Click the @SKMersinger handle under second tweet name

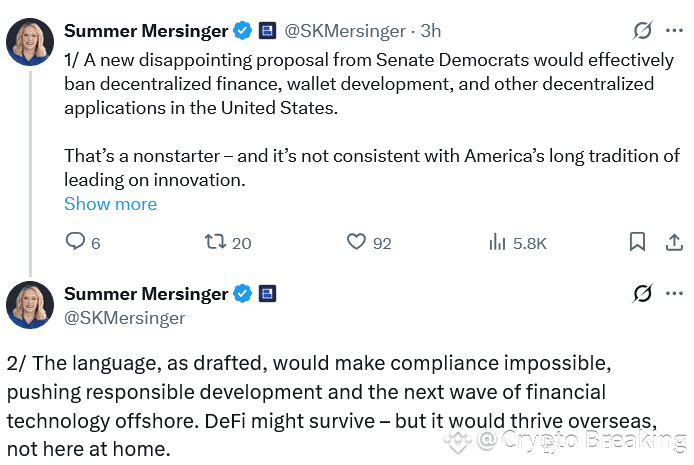[x=125, y=317]
